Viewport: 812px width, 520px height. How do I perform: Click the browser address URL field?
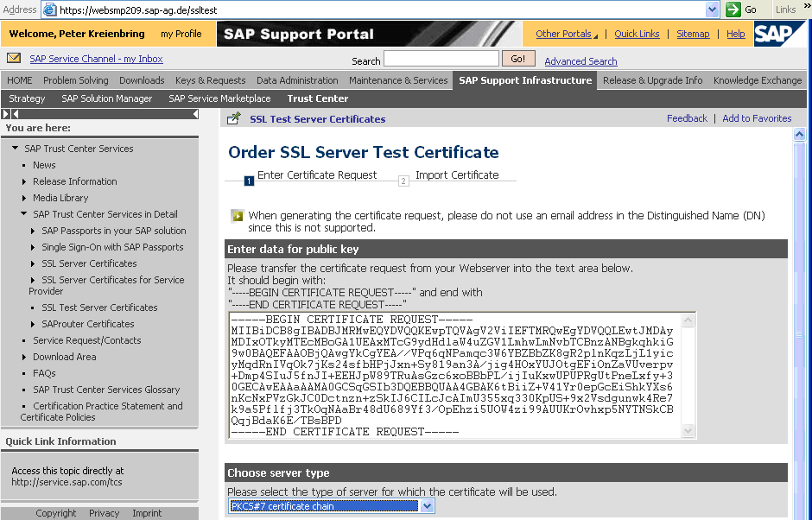(382, 10)
